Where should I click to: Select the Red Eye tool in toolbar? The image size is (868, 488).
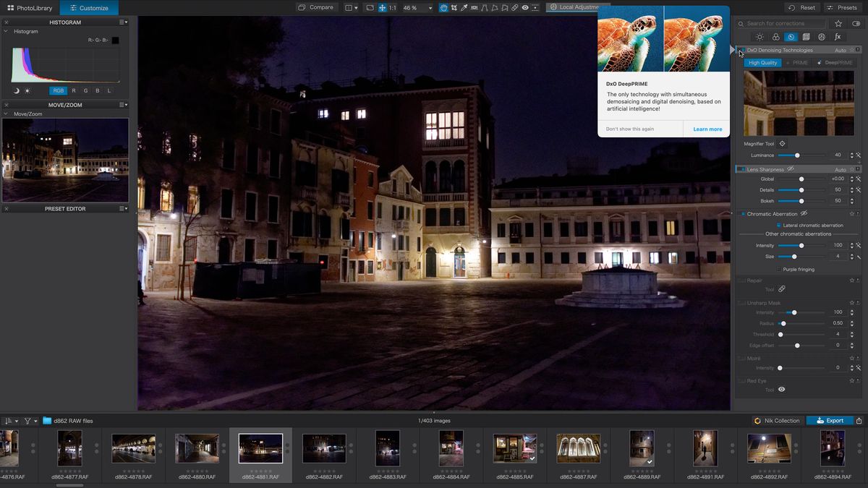point(525,7)
